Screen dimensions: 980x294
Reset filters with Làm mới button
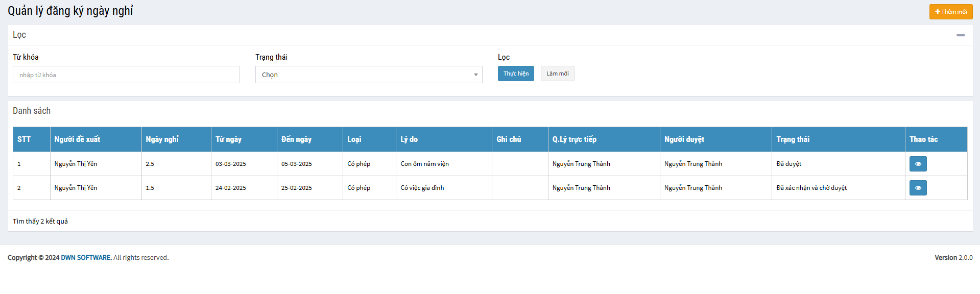point(557,73)
